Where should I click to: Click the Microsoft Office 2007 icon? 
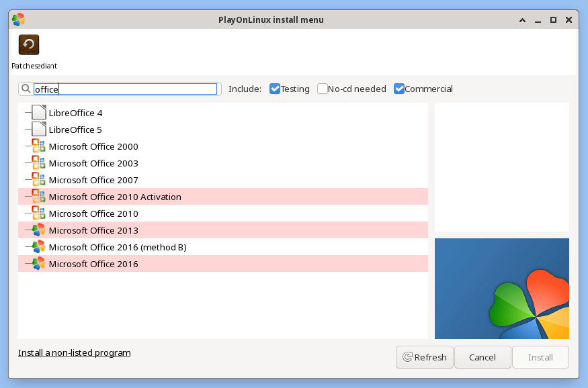tap(38, 180)
